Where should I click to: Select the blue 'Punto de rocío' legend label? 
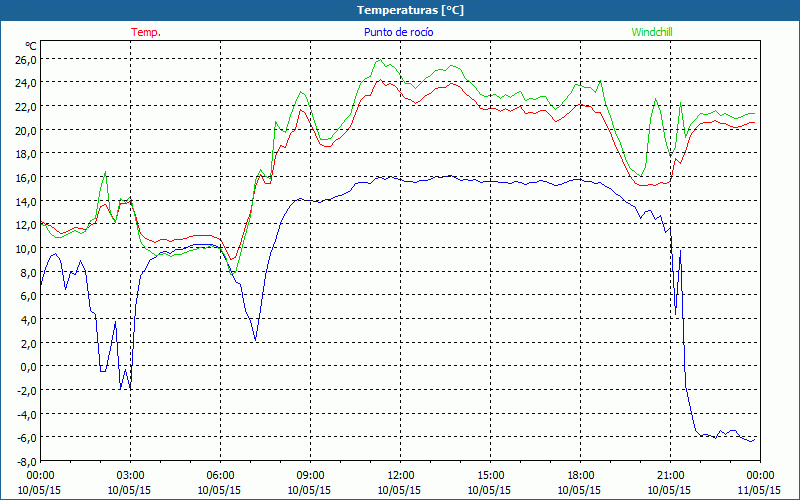[398, 32]
